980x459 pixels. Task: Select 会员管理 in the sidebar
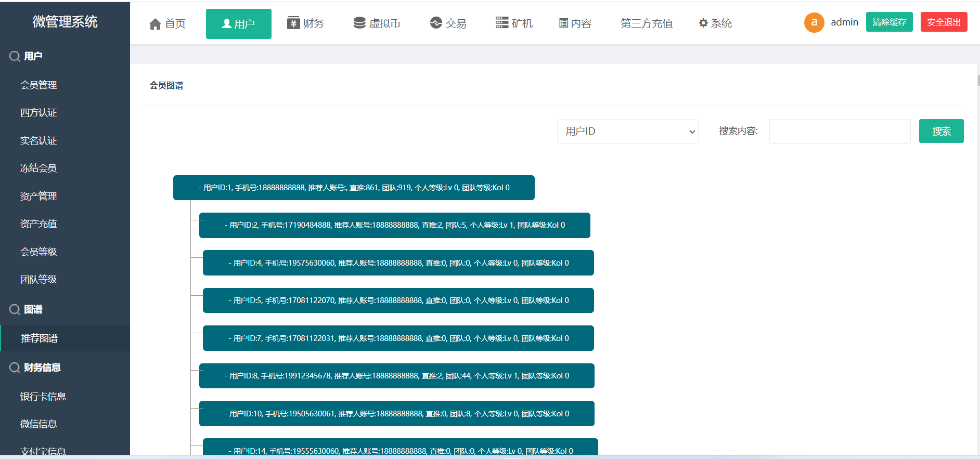[x=38, y=85]
